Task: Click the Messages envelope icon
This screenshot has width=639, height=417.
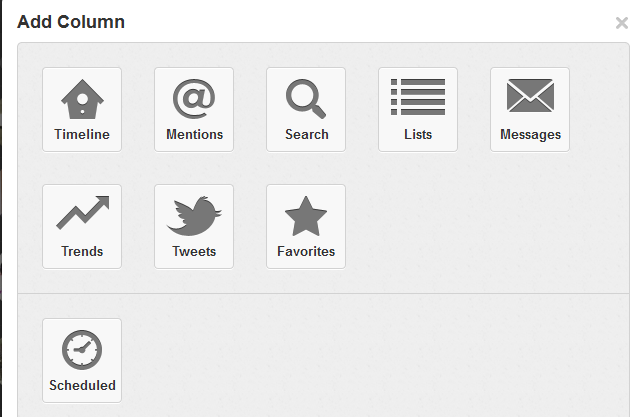Action: pyautogui.click(x=530, y=97)
